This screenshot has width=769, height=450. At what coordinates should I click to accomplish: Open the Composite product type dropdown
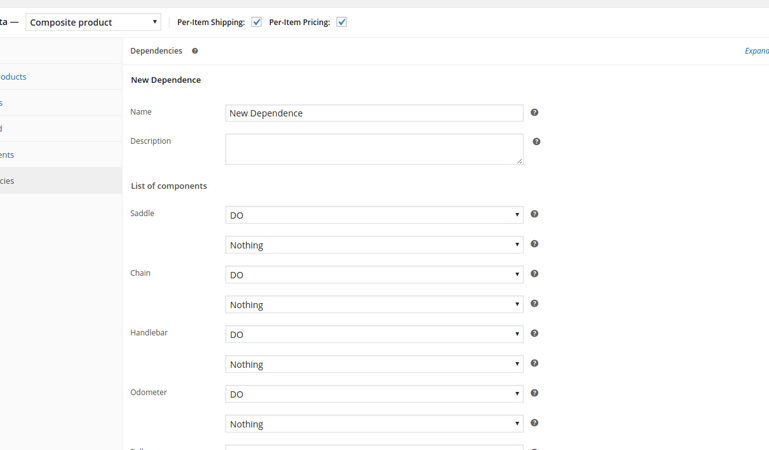[93, 22]
